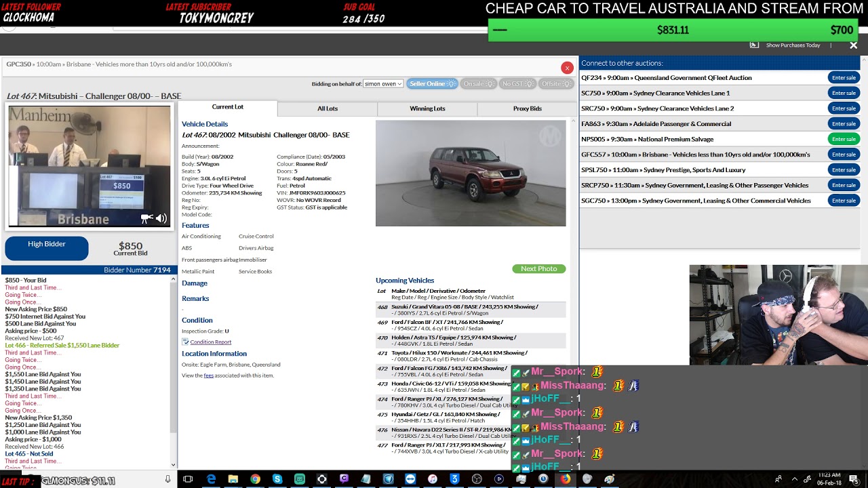Click the Mitsubishi Challenger vehicle photo
Screen dimensions: 868x488
pyautogui.click(x=471, y=174)
